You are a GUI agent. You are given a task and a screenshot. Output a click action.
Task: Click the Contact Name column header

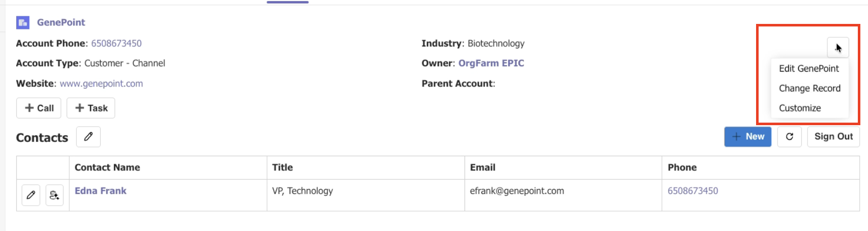click(x=107, y=167)
